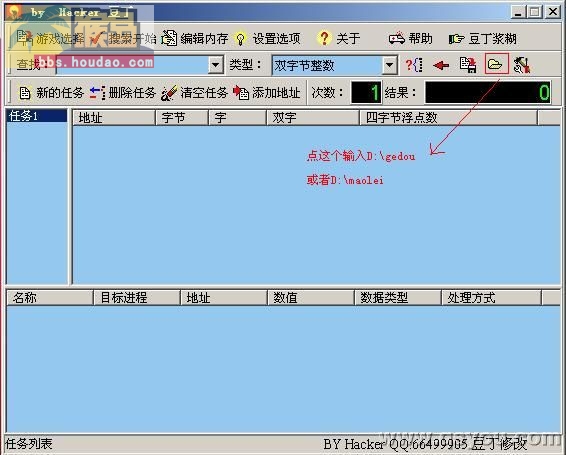566x455 pixels.
Task: Click into the 查找 search field
Action: pyautogui.click(x=132, y=65)
